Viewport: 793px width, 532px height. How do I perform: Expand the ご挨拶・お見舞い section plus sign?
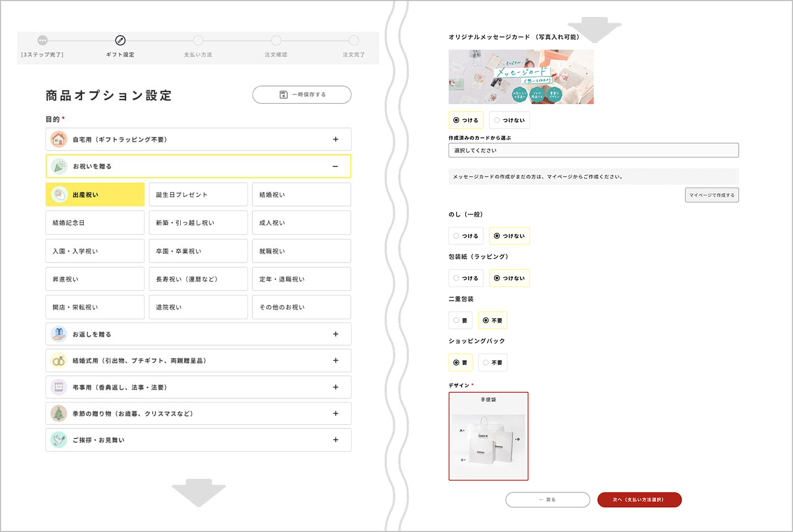335,440
